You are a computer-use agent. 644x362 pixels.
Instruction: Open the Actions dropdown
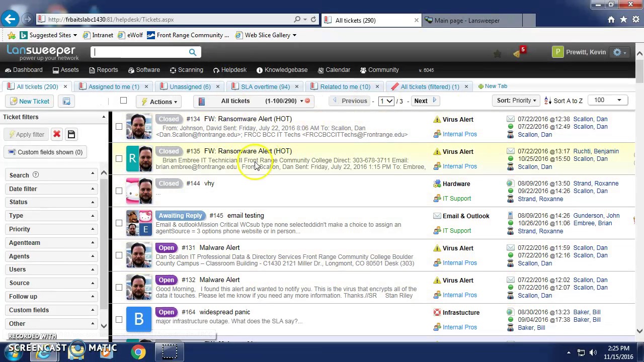click(159, 102)
